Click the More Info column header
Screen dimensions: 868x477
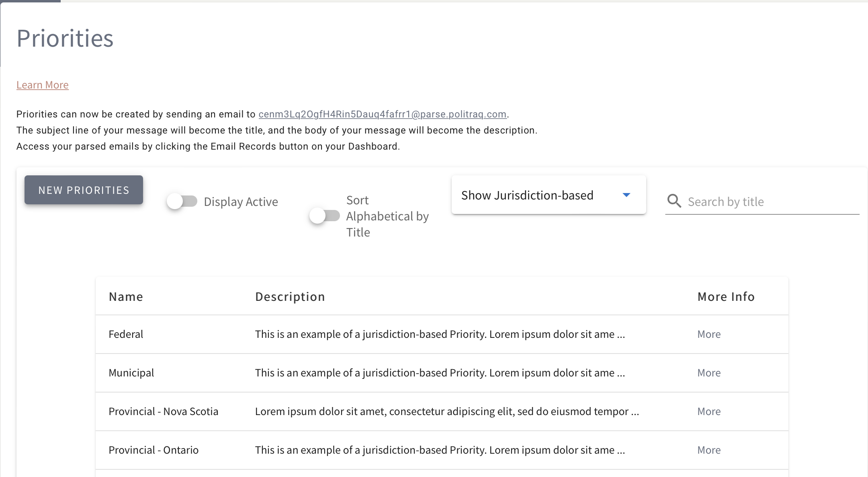(x=726, y=297)
